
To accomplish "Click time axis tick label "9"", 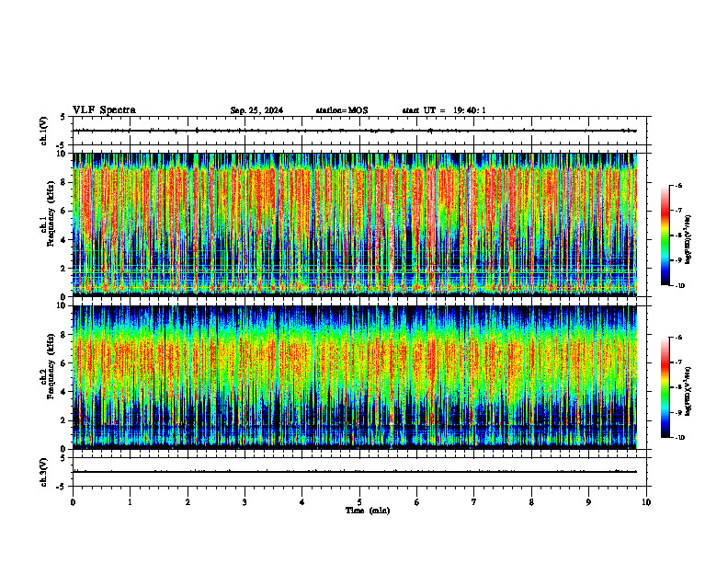I will pyautogui.click(x=588, y=502).
